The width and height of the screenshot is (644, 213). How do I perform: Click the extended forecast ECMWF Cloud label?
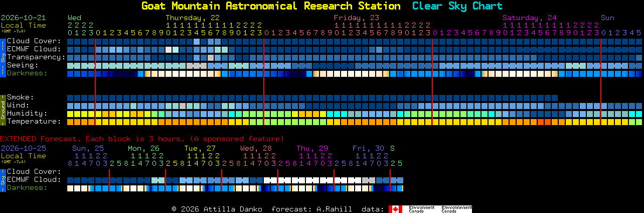point(34,180)
